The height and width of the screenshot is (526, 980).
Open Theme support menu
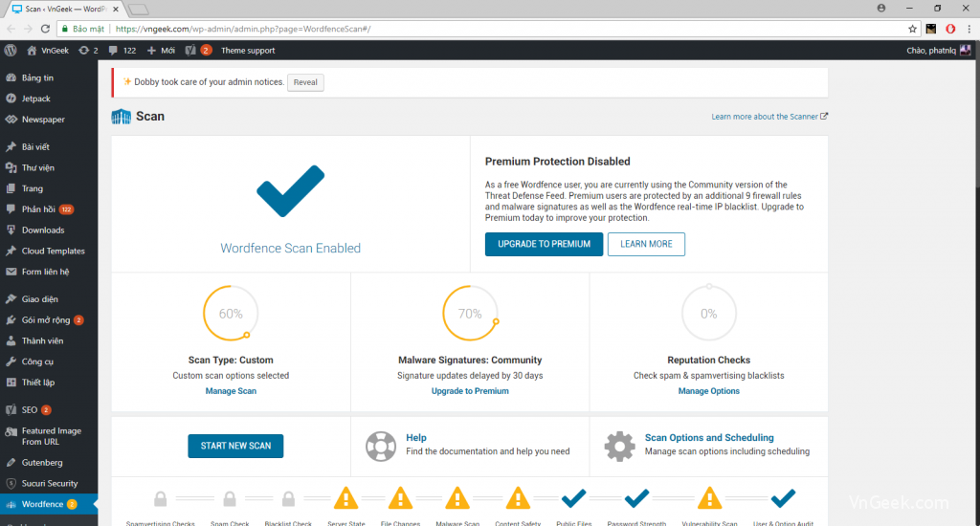(248, 51)
